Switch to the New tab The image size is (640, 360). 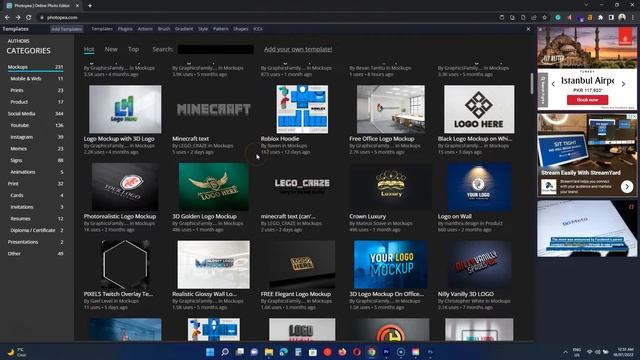pyautogui.click(x=111, y=49)
